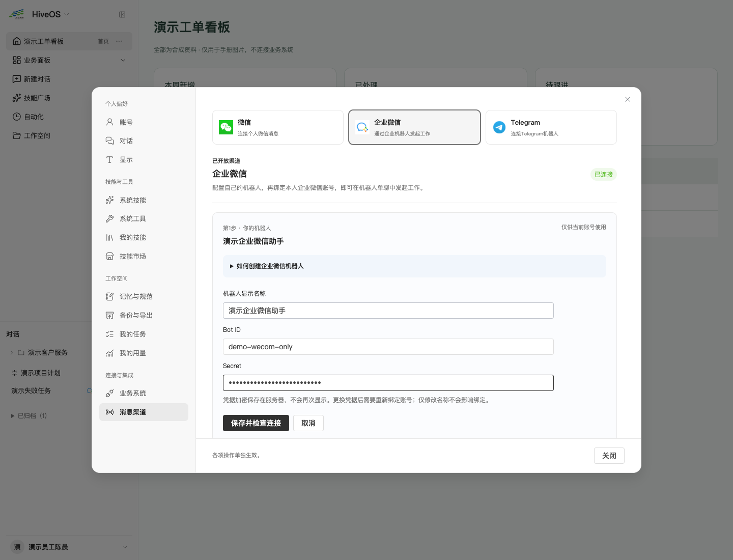
Task: Click the 记忆与规范 notebook icon
Action: tap(109, 297)
